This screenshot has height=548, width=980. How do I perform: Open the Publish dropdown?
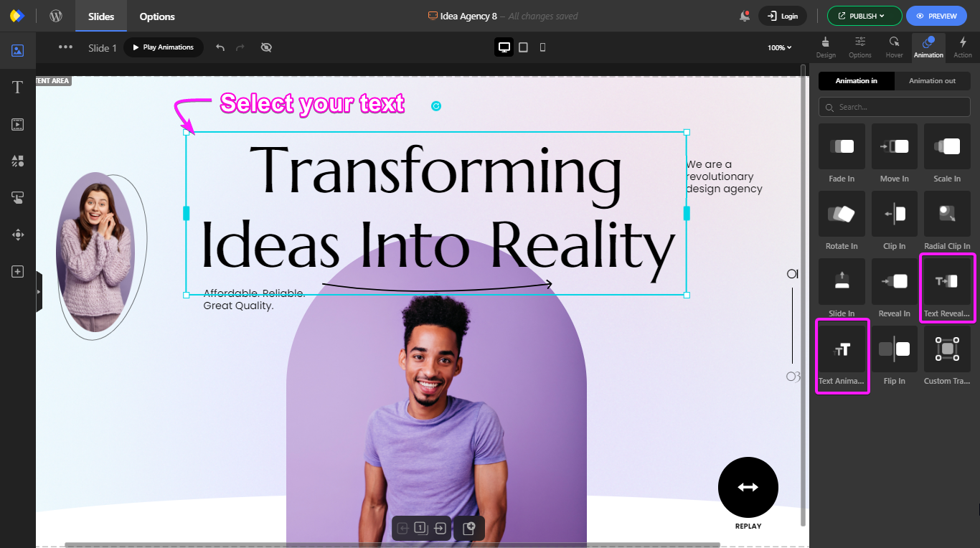click(x=864, y=16)
